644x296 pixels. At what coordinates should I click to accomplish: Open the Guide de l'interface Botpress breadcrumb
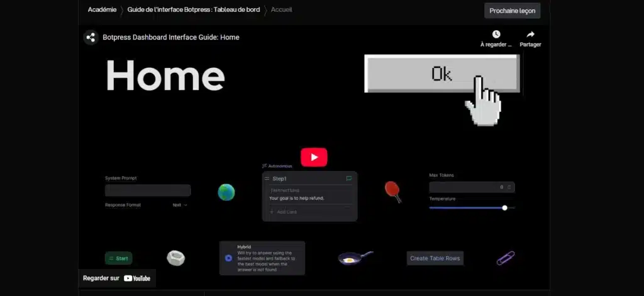tap(194, 9)
